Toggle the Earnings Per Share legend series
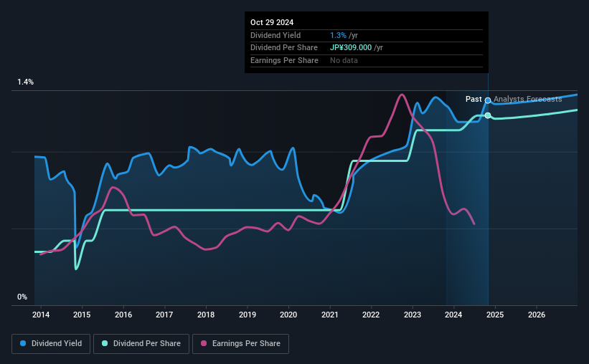 240,344
